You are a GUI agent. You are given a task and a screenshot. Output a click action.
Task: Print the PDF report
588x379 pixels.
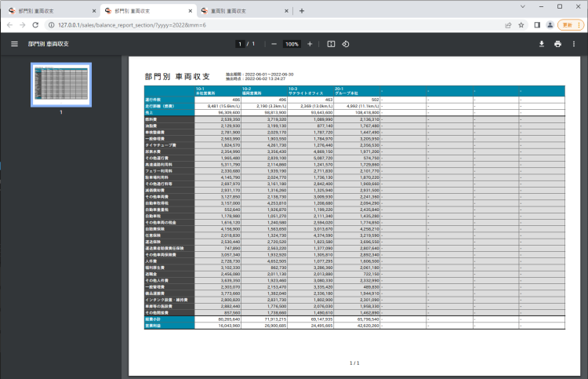(557, 44)
